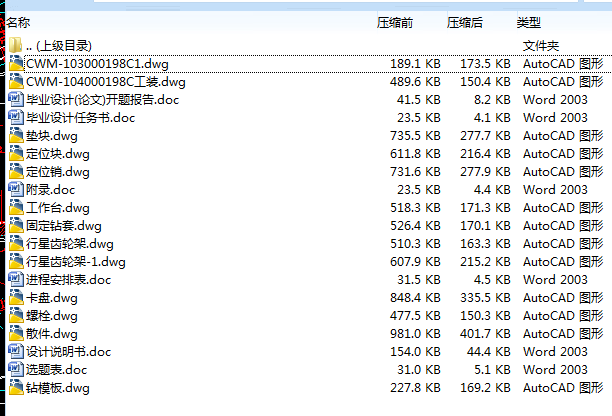Select the .. (上级目录) entry

pos(59,46)
